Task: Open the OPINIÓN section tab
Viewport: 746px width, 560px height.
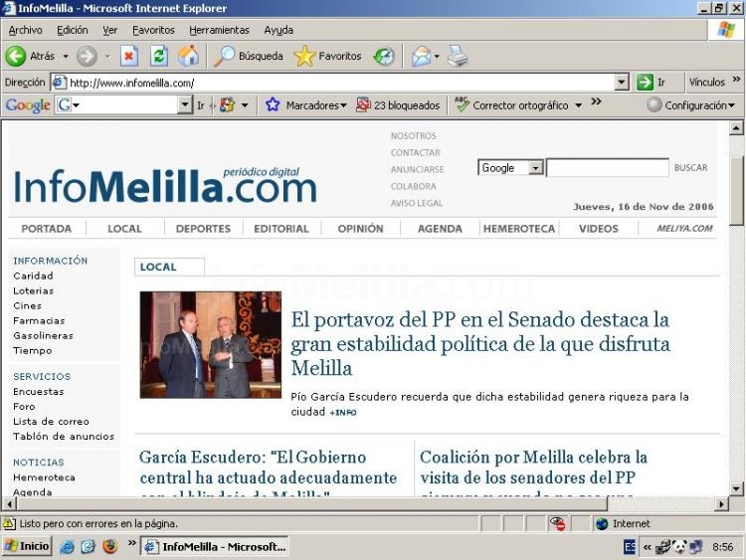Action: point(361,229)
